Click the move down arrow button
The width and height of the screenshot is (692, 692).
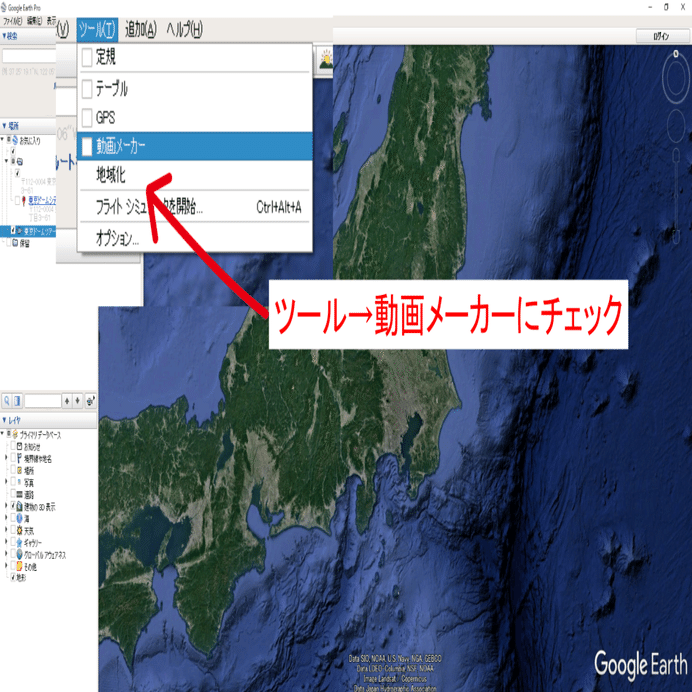click(77, 401)
